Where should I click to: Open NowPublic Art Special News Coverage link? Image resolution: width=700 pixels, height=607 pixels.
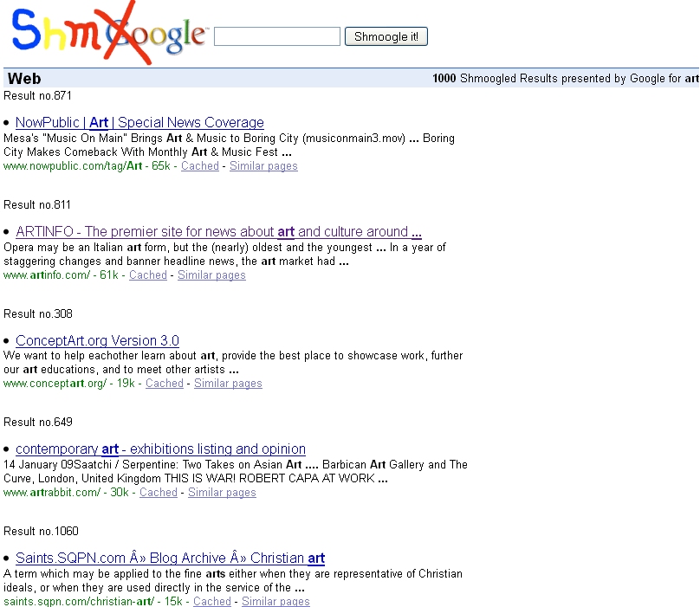[139, 122]
